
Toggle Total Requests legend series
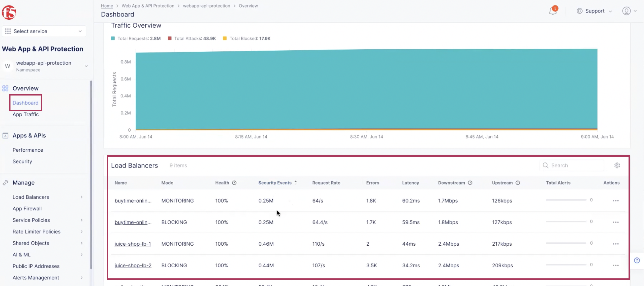point(136,39)
